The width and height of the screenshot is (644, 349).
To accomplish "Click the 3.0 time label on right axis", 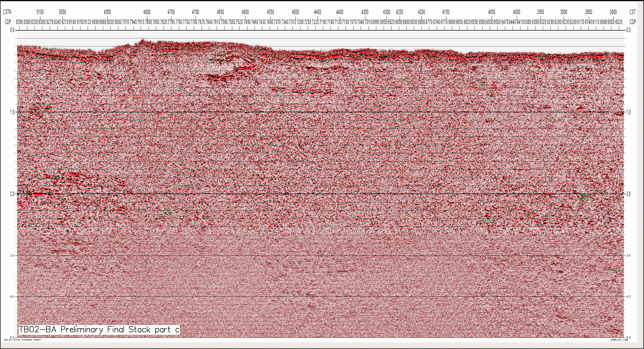I will click(628, 256).
